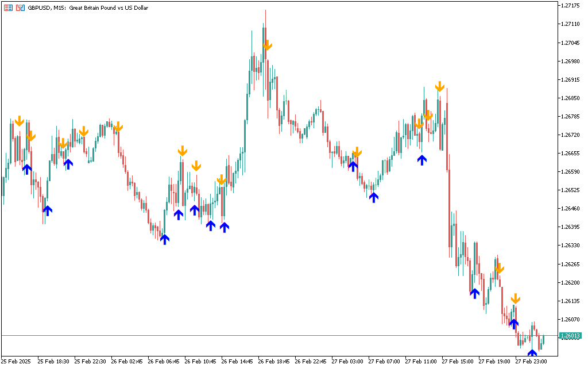Click the current price label 1.26013

pos(571,336)
